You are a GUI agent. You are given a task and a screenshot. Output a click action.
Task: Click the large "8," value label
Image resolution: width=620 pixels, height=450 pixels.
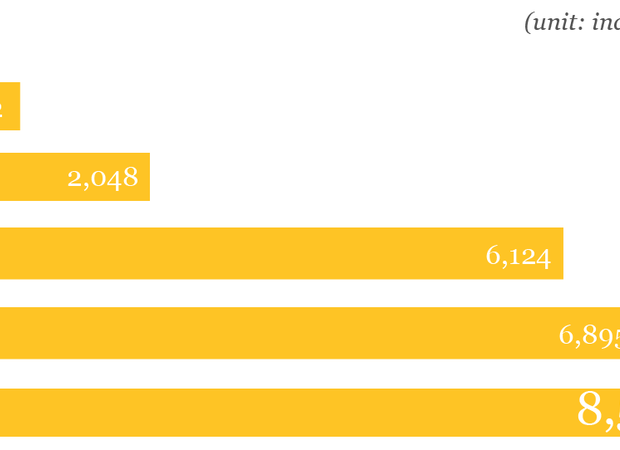[598, 410]
